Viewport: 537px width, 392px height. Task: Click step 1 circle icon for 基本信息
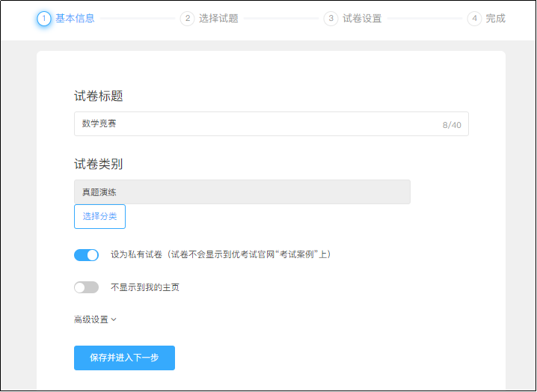(x=44, y=19)
